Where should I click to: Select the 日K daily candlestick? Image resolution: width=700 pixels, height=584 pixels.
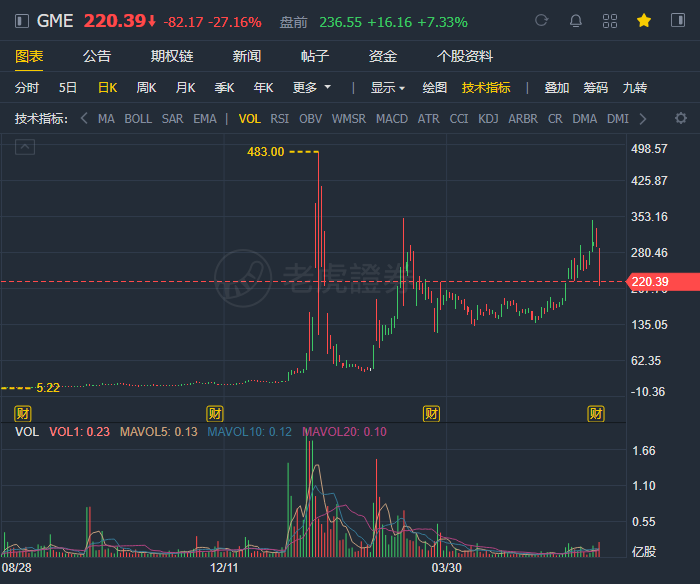pos(108,88)
